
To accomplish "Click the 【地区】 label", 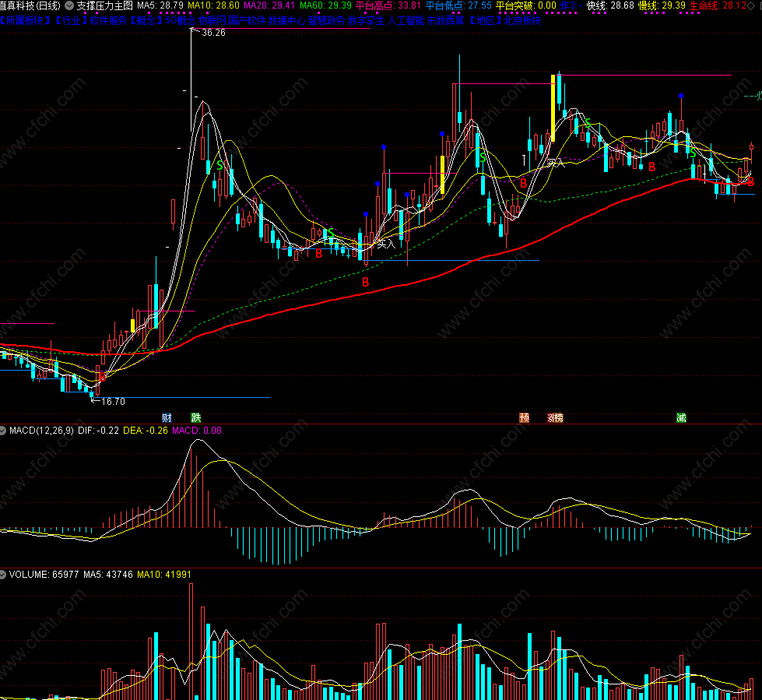I will (484, 20).
